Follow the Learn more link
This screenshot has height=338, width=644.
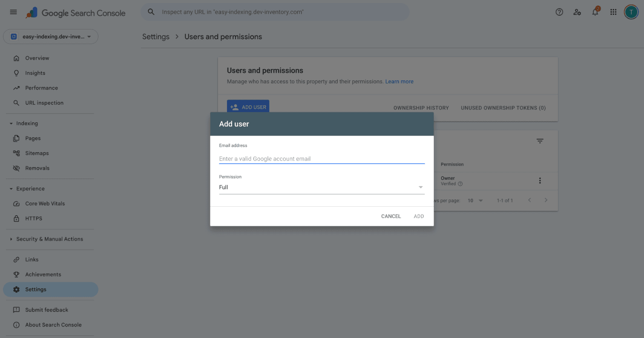pos(399,81)
